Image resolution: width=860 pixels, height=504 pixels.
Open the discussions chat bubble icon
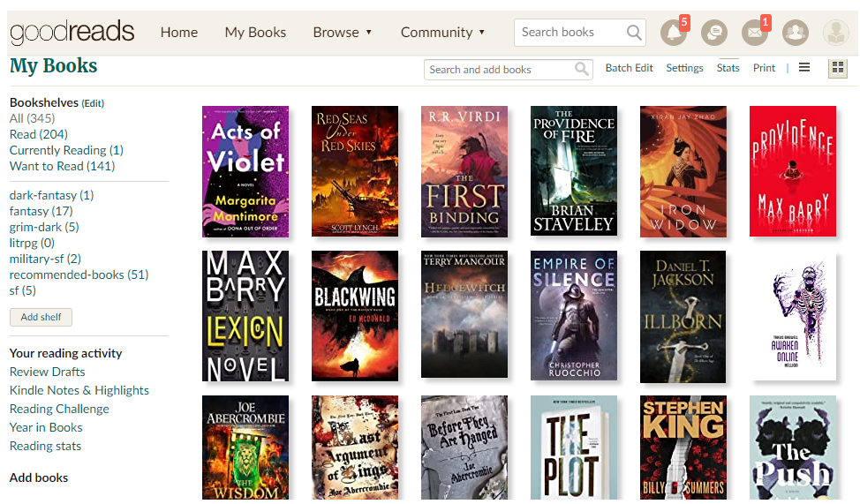pyautogui.click(x=714, y=33)
